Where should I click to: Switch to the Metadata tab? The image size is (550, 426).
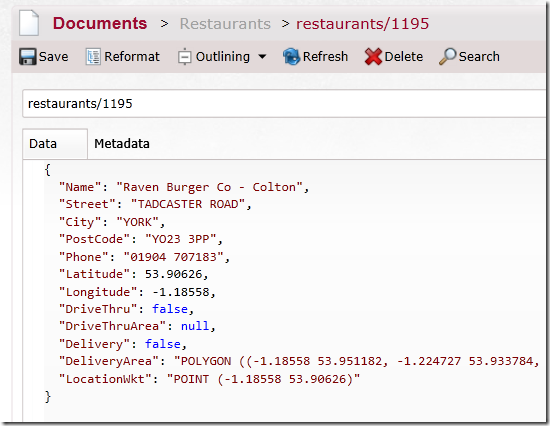pos(122,144)
